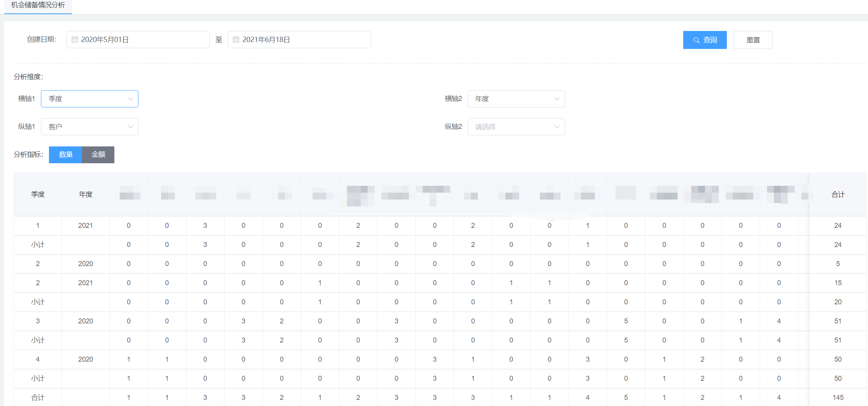Open the 横轴2 年度 dropdown
The height and width of the screenshot is (406, 868).
pos(516,99)
